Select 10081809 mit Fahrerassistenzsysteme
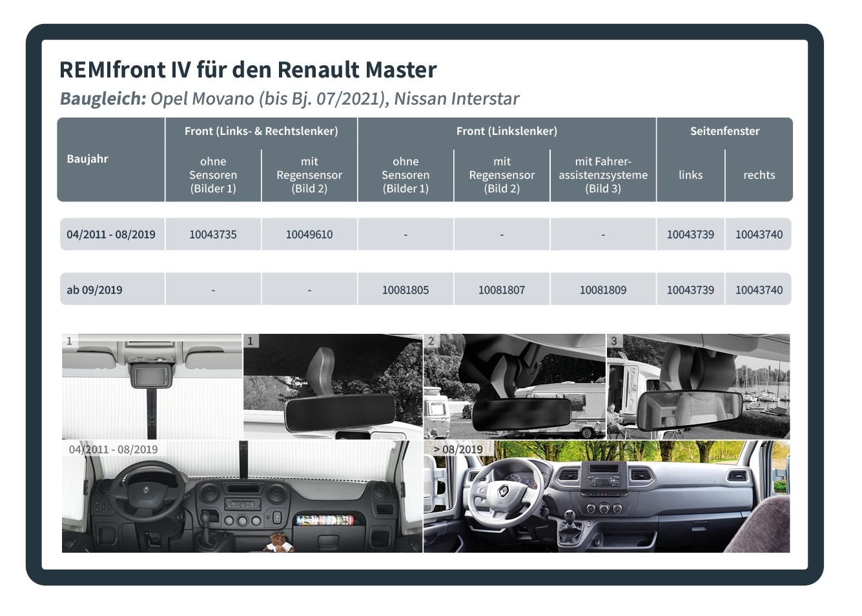The width and height of the screenshot is (862, 616). 602,289
